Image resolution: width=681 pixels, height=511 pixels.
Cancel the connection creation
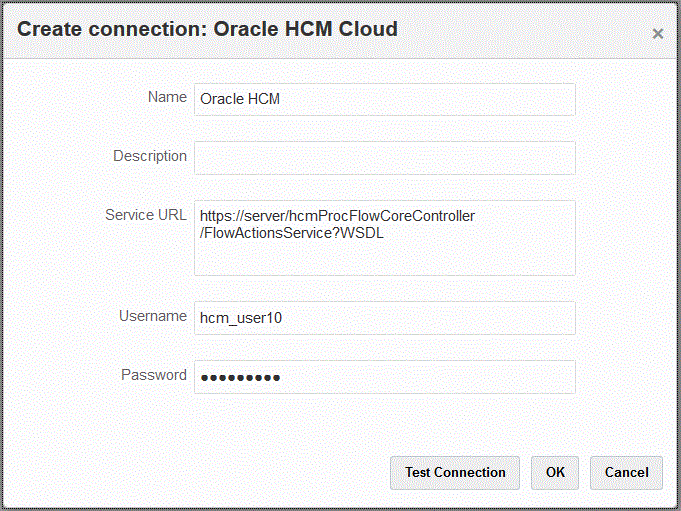pos(627,473)
